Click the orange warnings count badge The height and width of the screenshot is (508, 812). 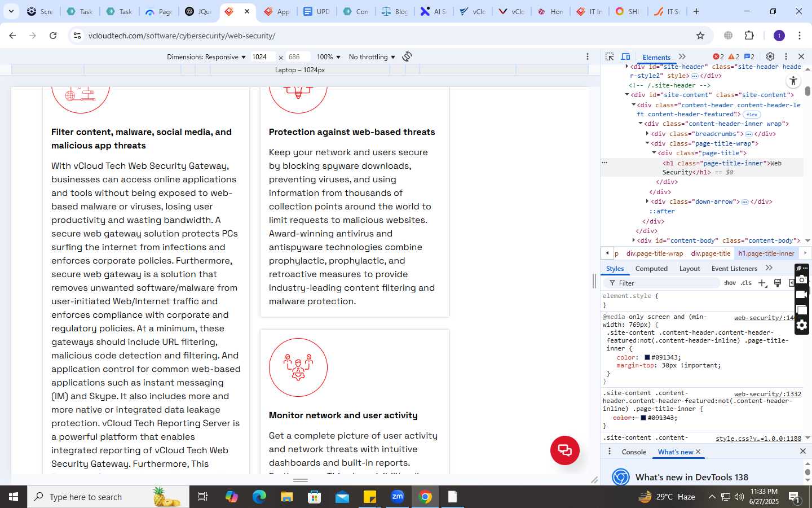click(x=734, y=56)
